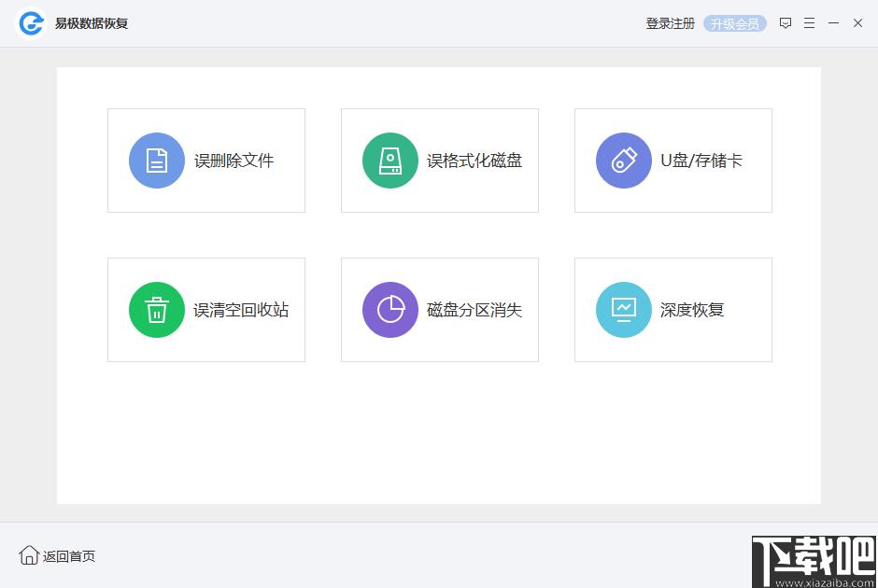Select 误格式化磁盘 recovery option
The image size is (878, 588).
[440, 161]
